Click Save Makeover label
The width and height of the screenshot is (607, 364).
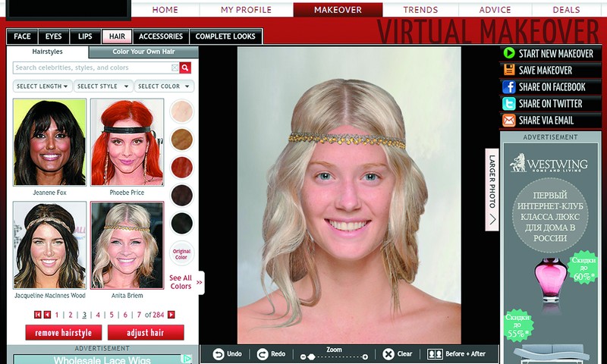tap(546, 71)
